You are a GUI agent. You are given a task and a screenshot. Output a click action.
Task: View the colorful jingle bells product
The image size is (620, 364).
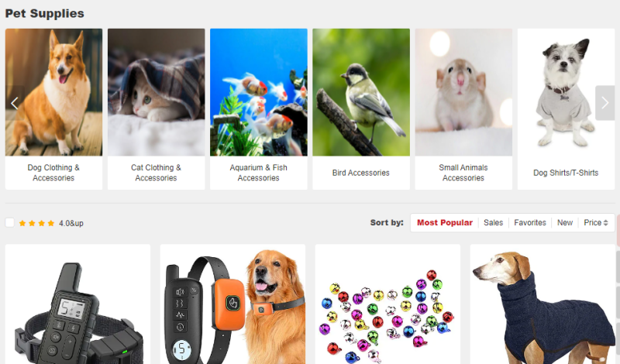tap(388, 304)
